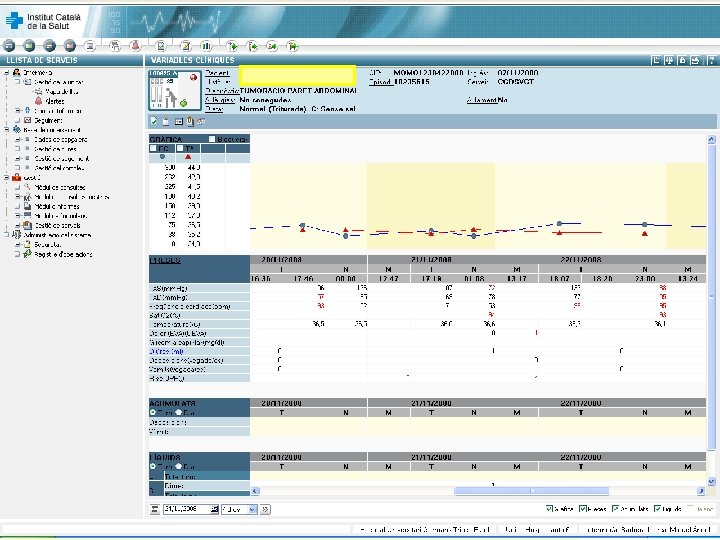This screenshot has width=720, height=540.
Task: Uncheck the Gràfica checkbox in bottom bar
Action: pos(549,508)
